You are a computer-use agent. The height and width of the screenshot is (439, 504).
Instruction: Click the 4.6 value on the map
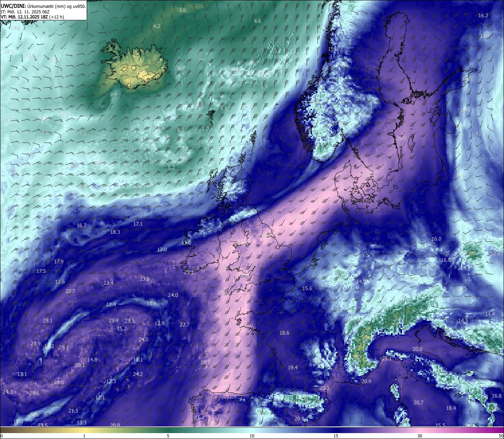click(x=258, y=21)
